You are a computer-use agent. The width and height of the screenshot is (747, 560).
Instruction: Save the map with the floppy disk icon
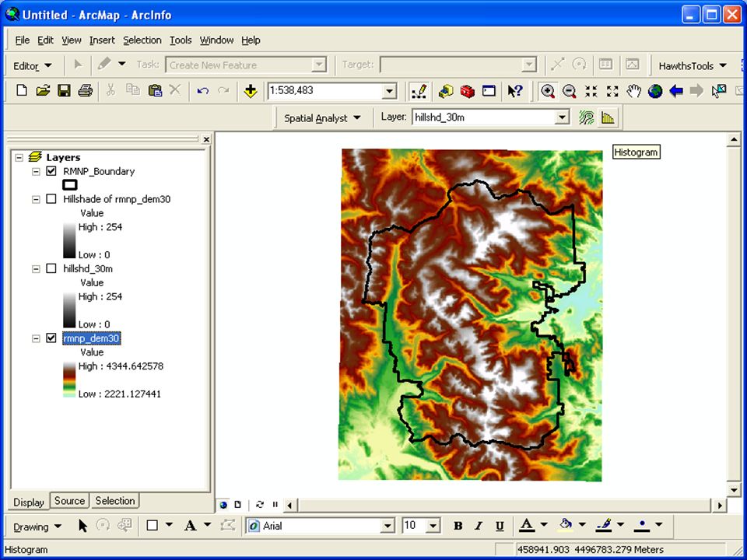(x=64, y=90)
